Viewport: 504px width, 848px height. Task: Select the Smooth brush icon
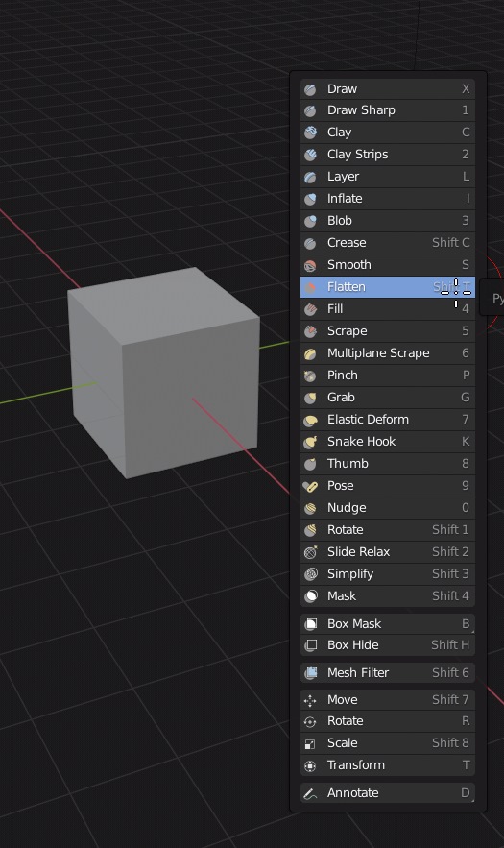click(x=310, y=266)
